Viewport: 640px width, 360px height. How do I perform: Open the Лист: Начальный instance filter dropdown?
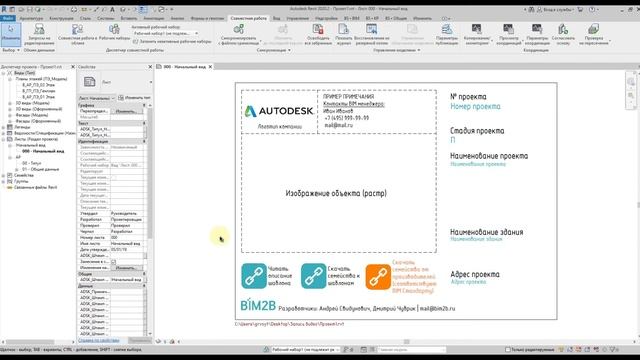pos(97,98)
